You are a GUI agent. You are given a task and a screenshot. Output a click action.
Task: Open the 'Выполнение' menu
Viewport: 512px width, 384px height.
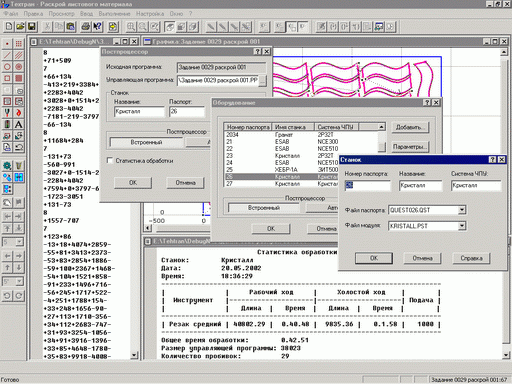click(114, 14)
